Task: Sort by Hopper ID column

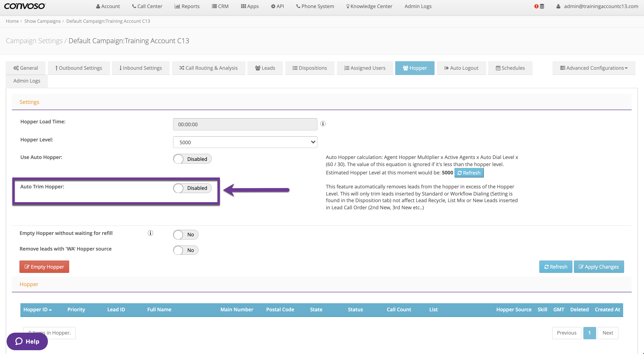Action: 37,309
